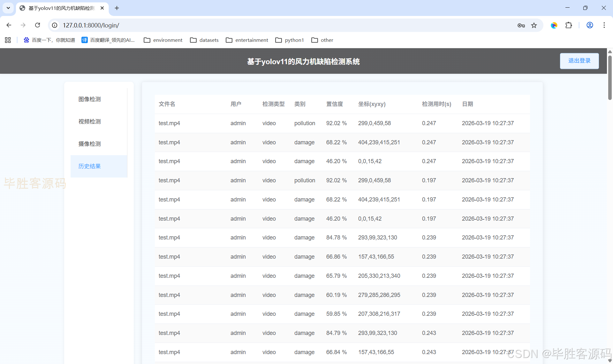Open the entertainment bookmark folder
Image resolution: width=613 pixels, height=364 pixels.
[x=247, y=40]
